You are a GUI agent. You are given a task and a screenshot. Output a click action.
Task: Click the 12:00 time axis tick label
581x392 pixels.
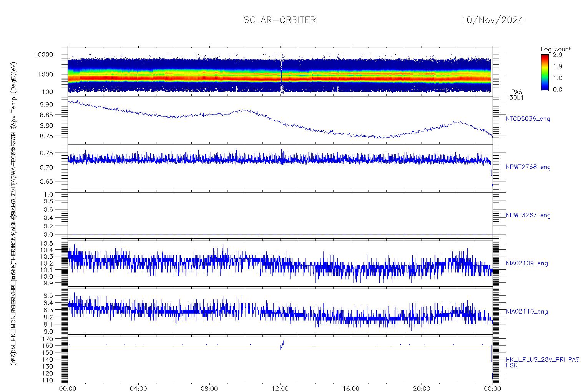(x=280, y=389)
